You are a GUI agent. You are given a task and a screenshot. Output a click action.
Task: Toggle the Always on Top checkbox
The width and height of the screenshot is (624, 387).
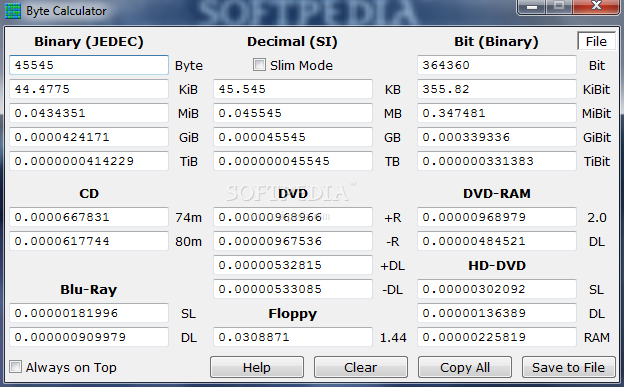(x=16, y=367)
